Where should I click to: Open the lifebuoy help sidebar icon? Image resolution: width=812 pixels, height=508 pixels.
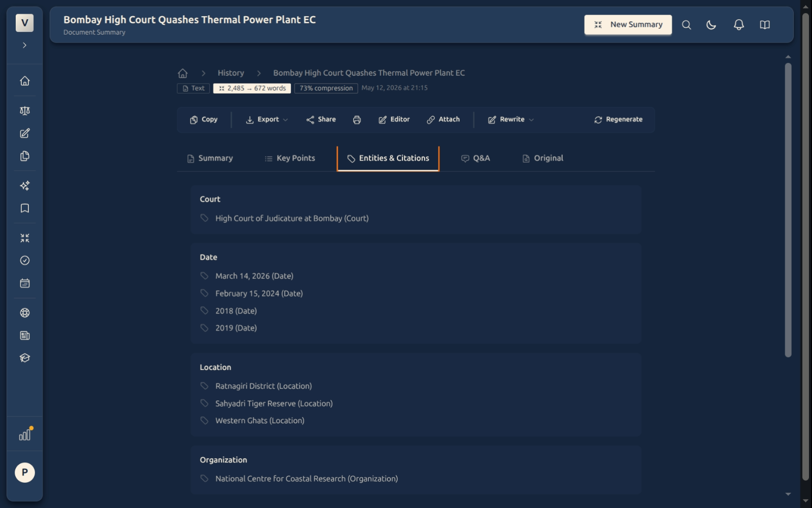coord(24,313)
